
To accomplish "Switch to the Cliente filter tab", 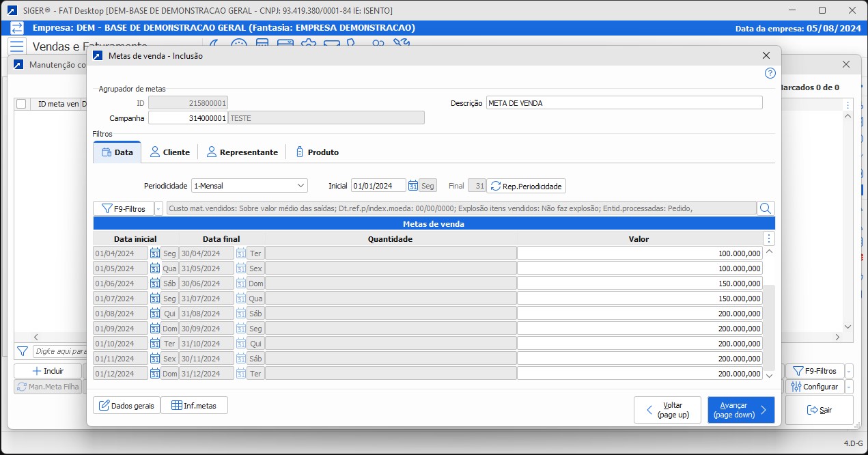I will click(169, 152).
